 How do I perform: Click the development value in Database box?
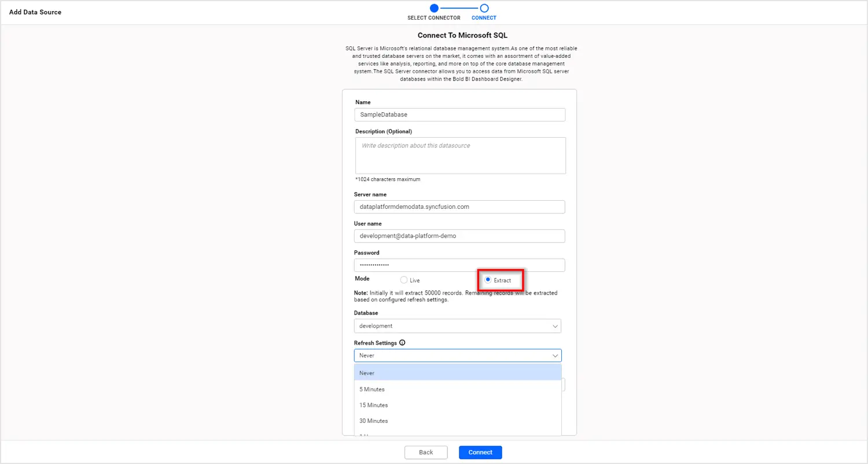(x=376, y=326)
